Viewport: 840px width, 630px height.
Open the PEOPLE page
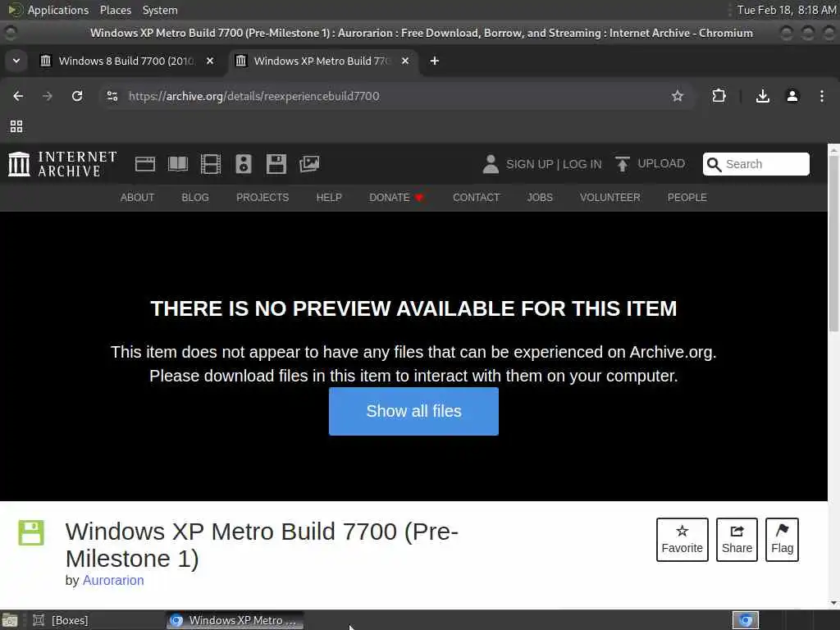(687, 198)
